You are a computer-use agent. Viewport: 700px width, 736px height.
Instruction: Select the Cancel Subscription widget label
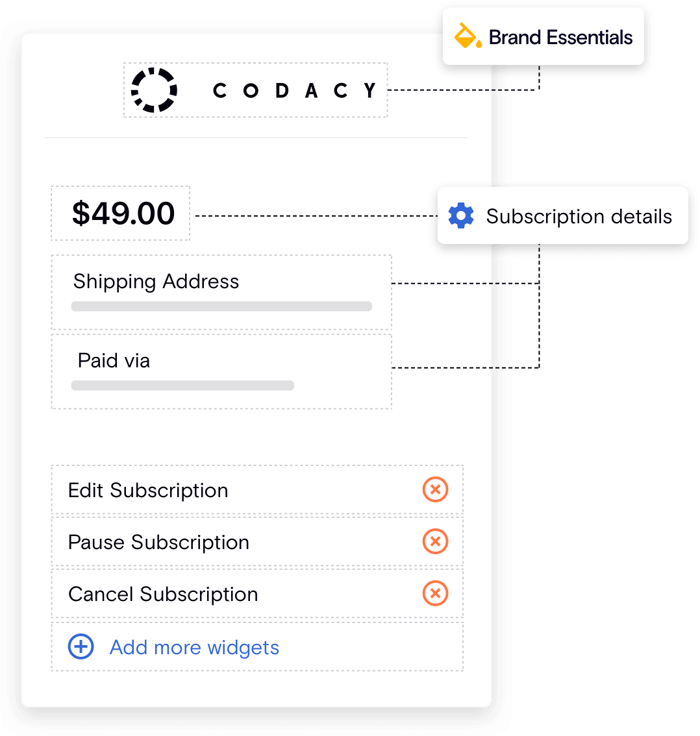[163, 594]
